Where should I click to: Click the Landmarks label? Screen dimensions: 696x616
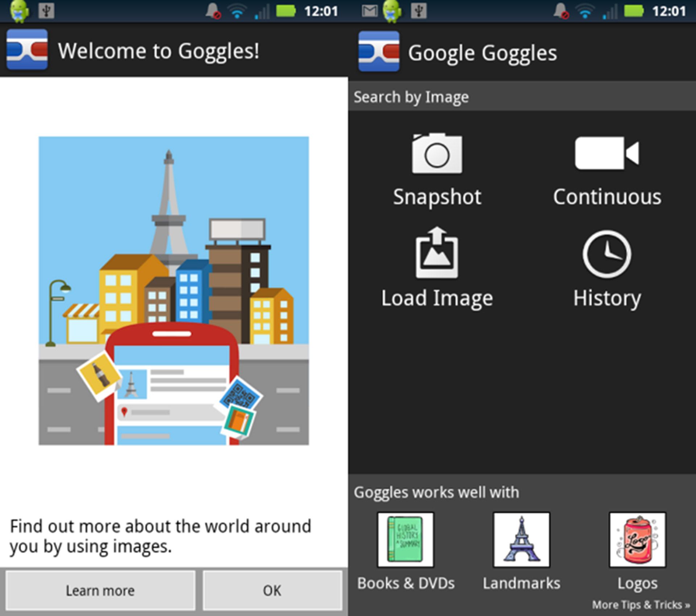tap(521, 583)
